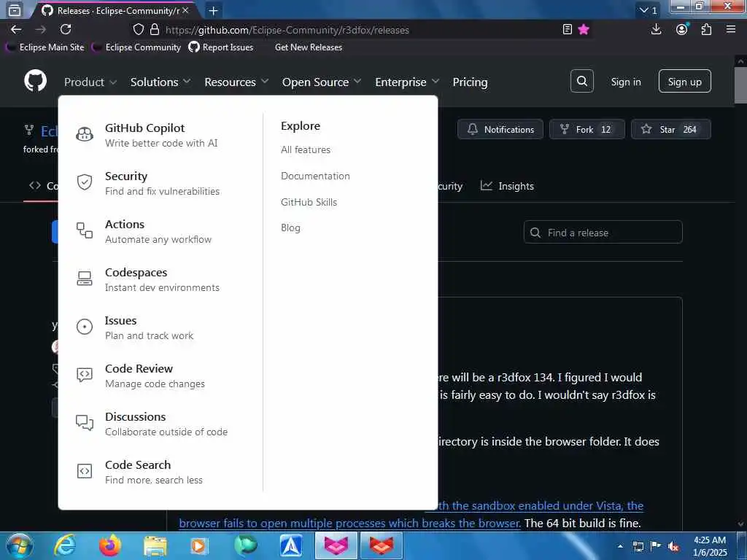747x560 pixels.
Task: Open the list all tabs dropdown arrow
Action: point(649,10)
